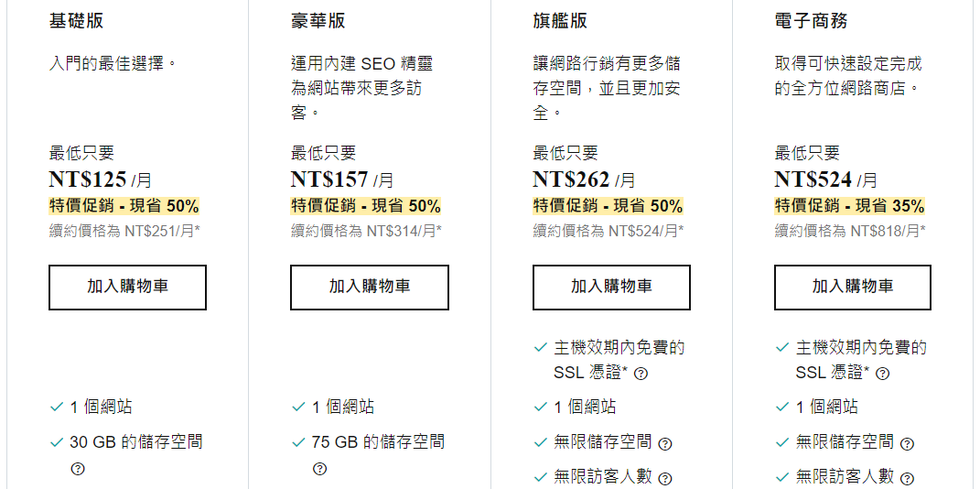Screen dimensions: 980x489
Task: Open help icon for 75 GB 的儲存空間
Action: (319, 469)
